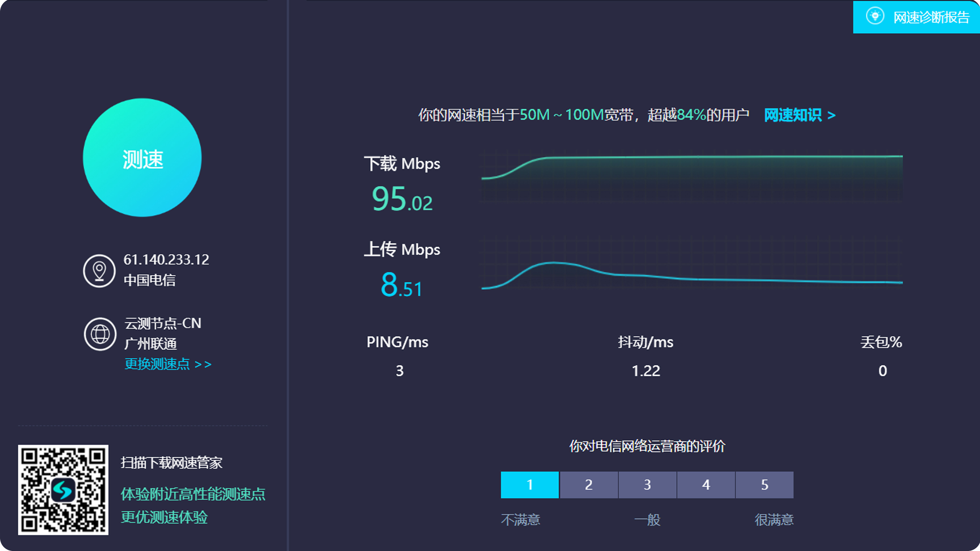This screenshot has width=980, height=551.
Task: Click the 很满意 rating caption
Action: tap(774, 520)
